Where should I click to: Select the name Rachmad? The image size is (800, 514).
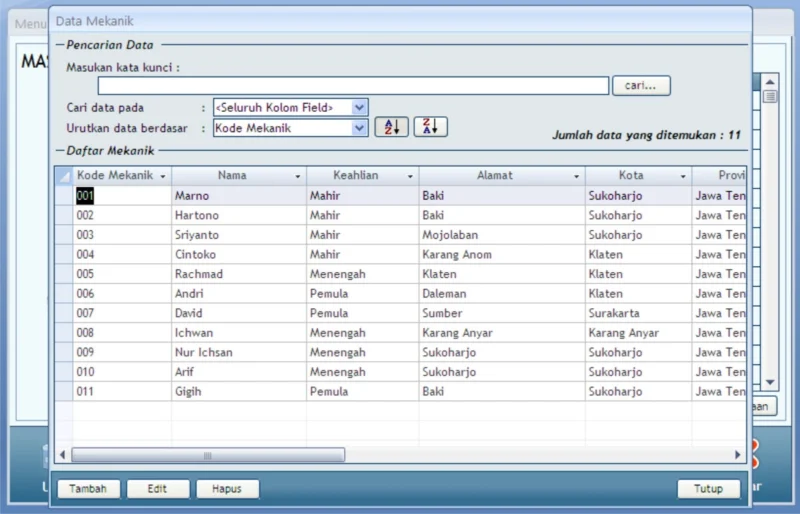[x=198, y=274]
